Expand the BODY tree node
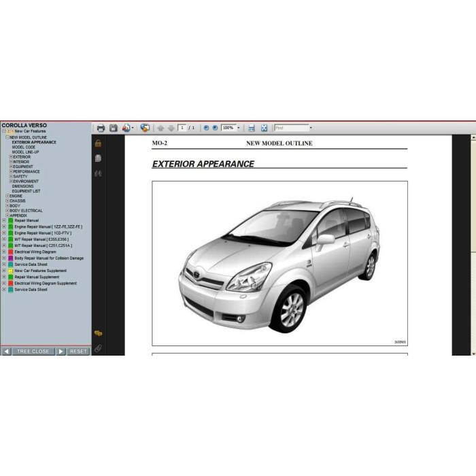The height and width of the screenshot is (476, 476). tap(7, 205)
